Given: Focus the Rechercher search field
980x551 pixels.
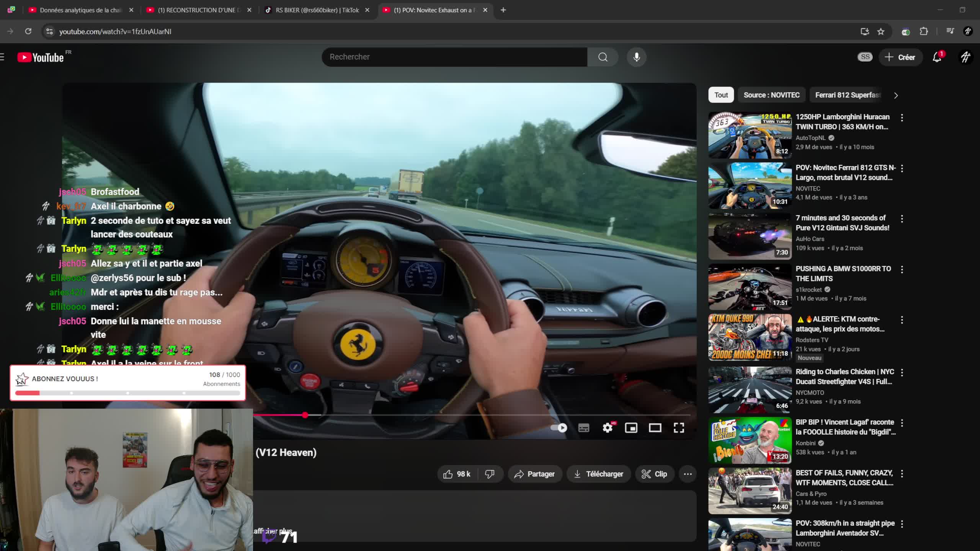Looking at the screenshot, I should tap(454, 57).
